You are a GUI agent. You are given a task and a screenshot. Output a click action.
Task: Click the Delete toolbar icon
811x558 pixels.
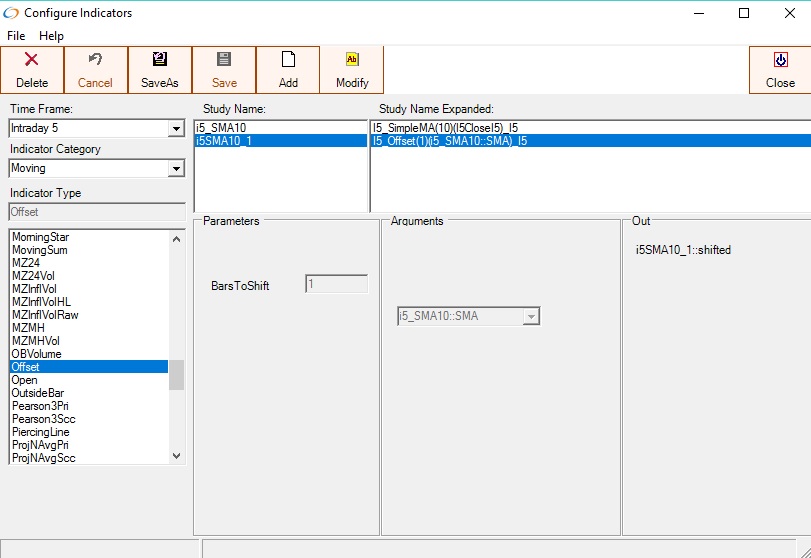32,60
